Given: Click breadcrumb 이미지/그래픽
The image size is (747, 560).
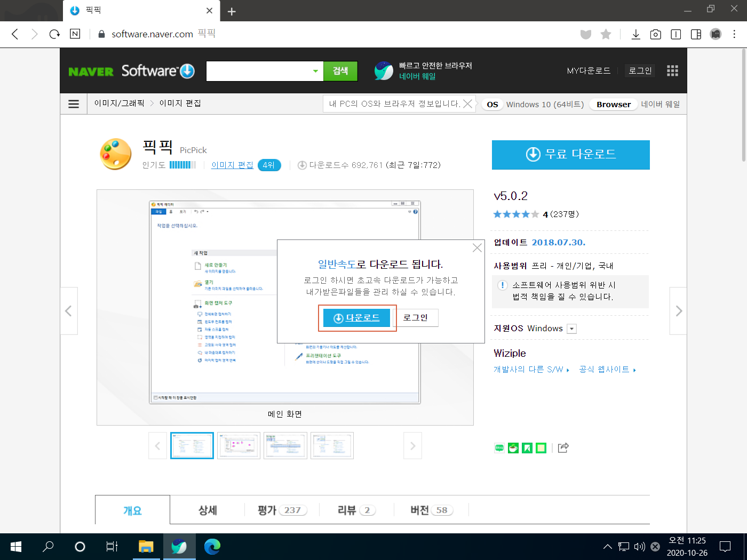Looking at the screenshot, I should click(120, 103).
